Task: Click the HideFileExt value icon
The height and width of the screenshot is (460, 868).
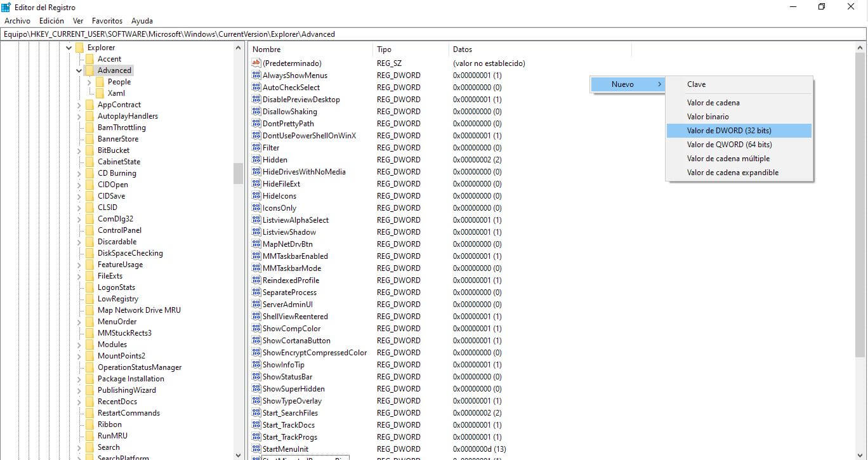Action: [x=256, y=183]
